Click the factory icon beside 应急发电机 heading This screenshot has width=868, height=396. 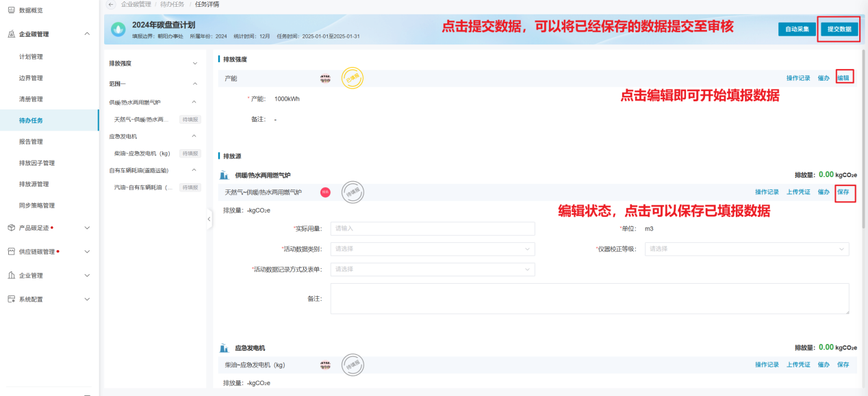(223, 348)
